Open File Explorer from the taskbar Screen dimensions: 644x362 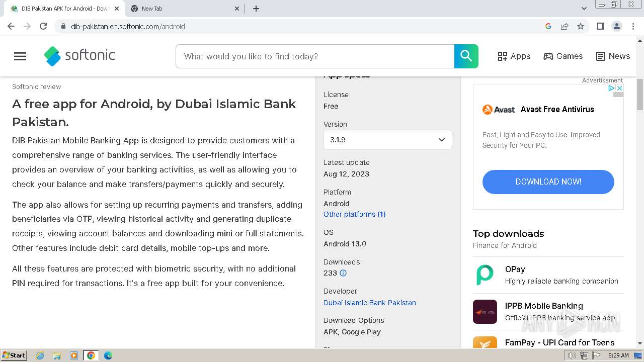click(57, 355)
